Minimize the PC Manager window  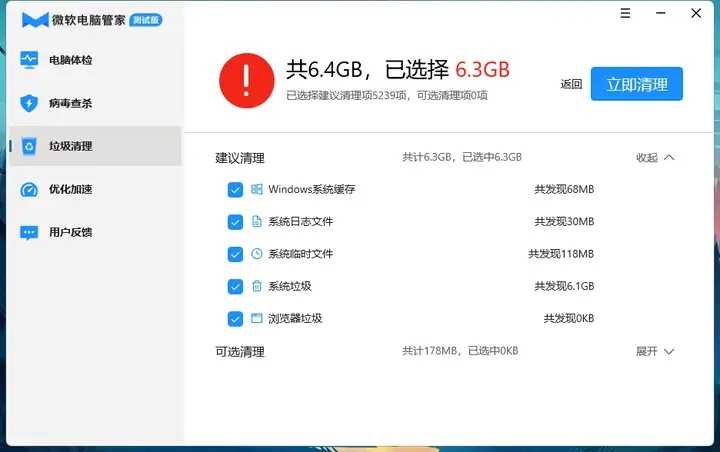660,13
